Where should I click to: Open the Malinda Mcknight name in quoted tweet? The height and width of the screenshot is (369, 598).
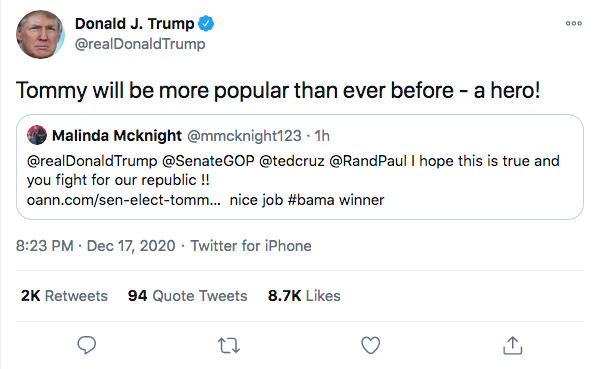click(117, 136)
